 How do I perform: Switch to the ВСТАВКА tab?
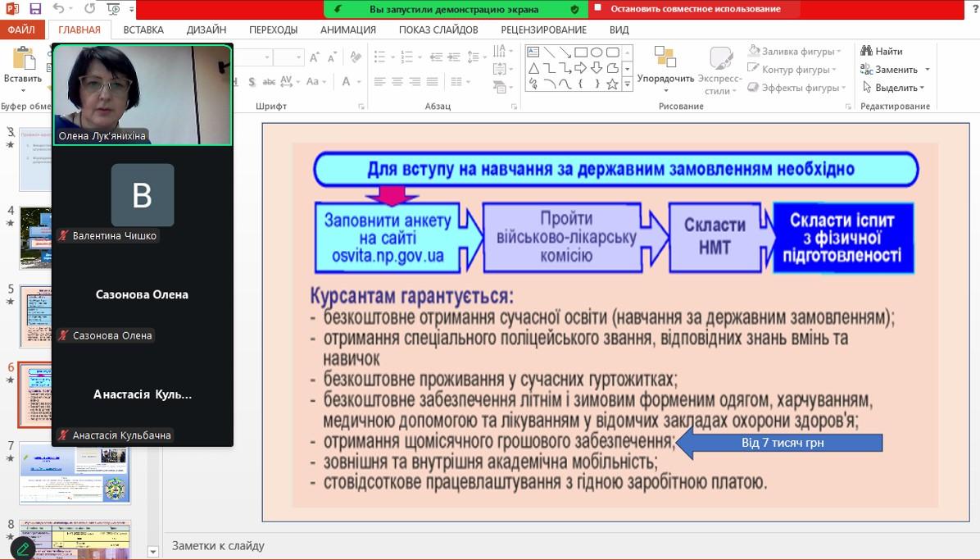pos(143,30)
